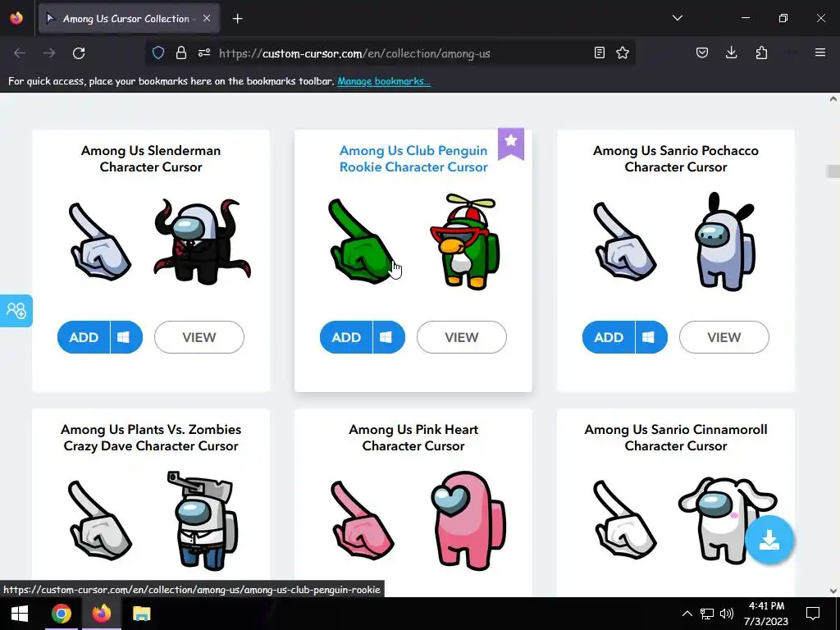
Task: Close the Among Us Cursor Collection tab
Action: point(207,18)
